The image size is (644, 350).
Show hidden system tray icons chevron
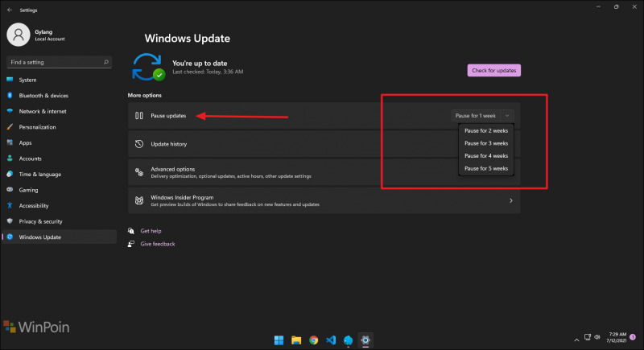click(576, 340)
